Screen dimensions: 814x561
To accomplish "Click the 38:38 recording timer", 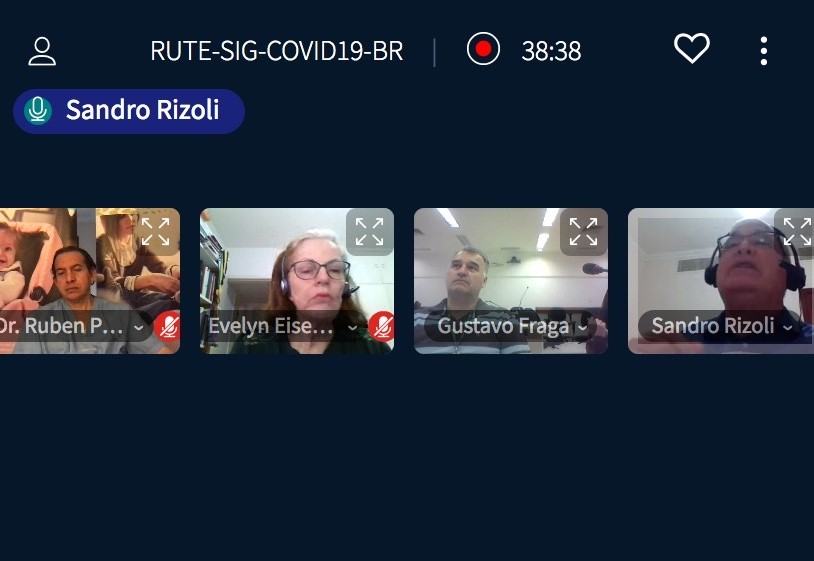I will point(551,51).
